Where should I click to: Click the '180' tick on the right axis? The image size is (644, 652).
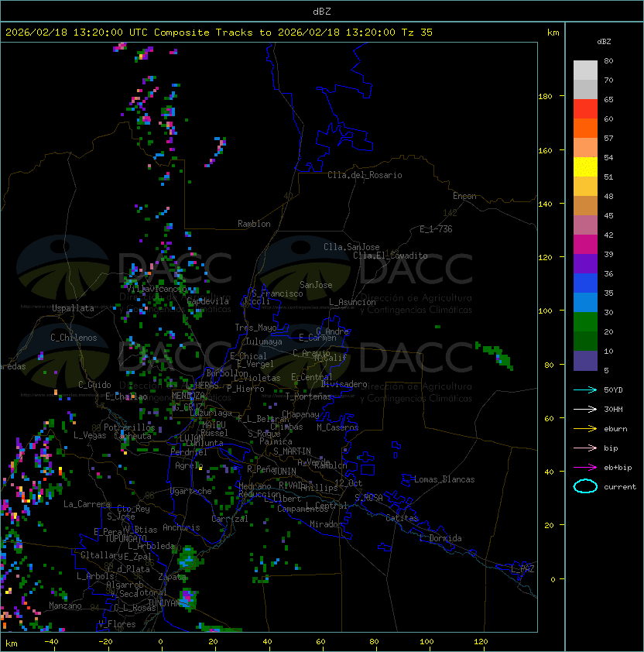pyautogui.click(x=545, y=96)
